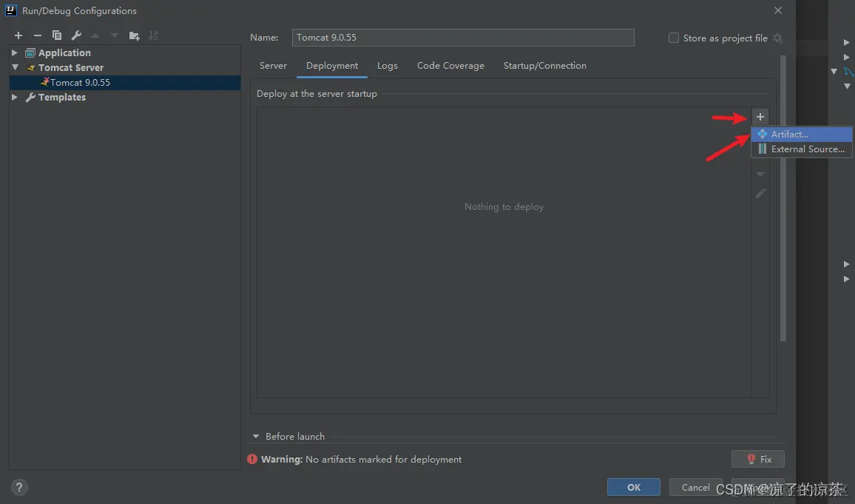Expand the Templates tree node
Viewport: 855px width, 504px height.
[x=15, y=97]
